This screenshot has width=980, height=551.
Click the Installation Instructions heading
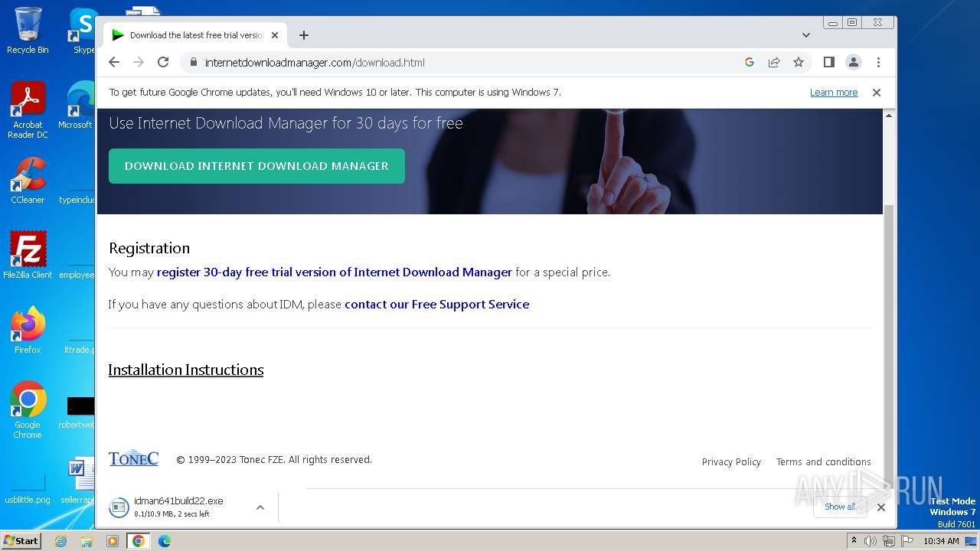186,370
